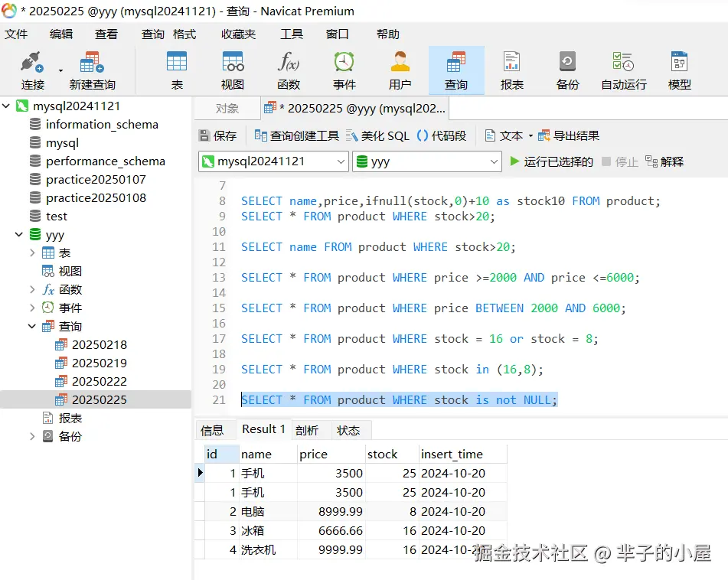
Task: Open the Tools (工具) menu
Action: click(292, 34)
